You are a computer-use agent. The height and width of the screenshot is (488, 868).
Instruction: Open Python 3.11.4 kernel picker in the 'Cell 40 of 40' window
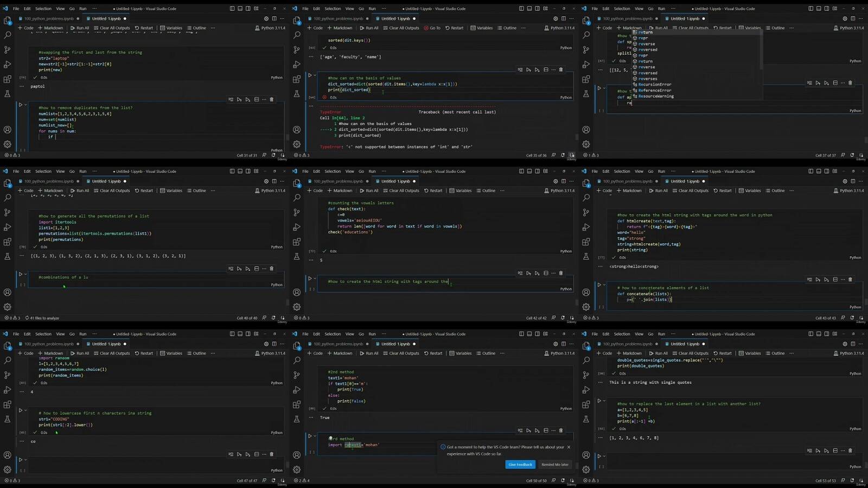[270, 191]
